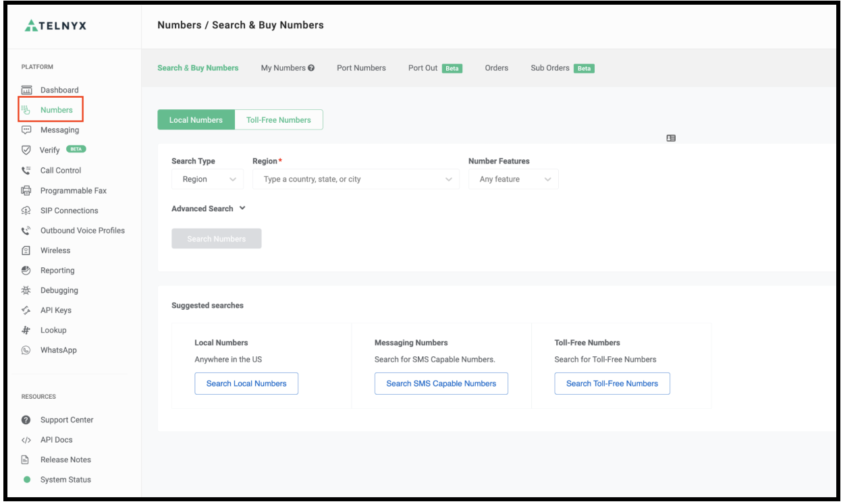Open the Port Numbers tab
Viewport: 841px width, 504px height.
coord(361,68)
